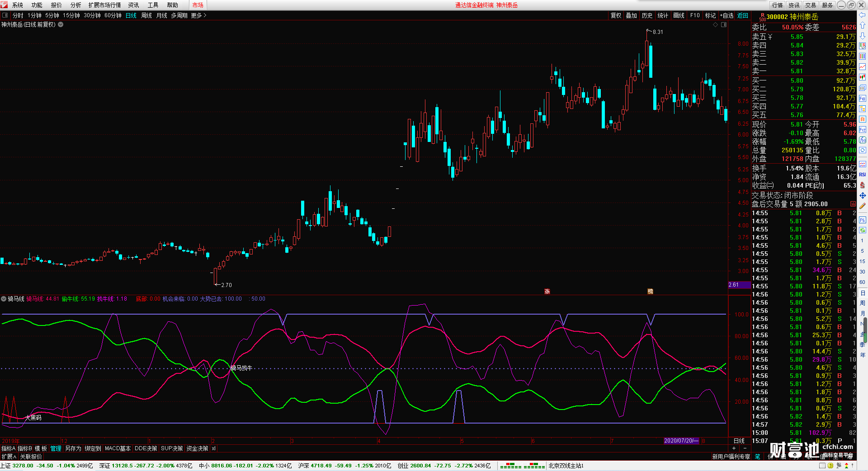Screen dimensions: 868x471
Task: Open the 系统 menu
Action: 18,5
